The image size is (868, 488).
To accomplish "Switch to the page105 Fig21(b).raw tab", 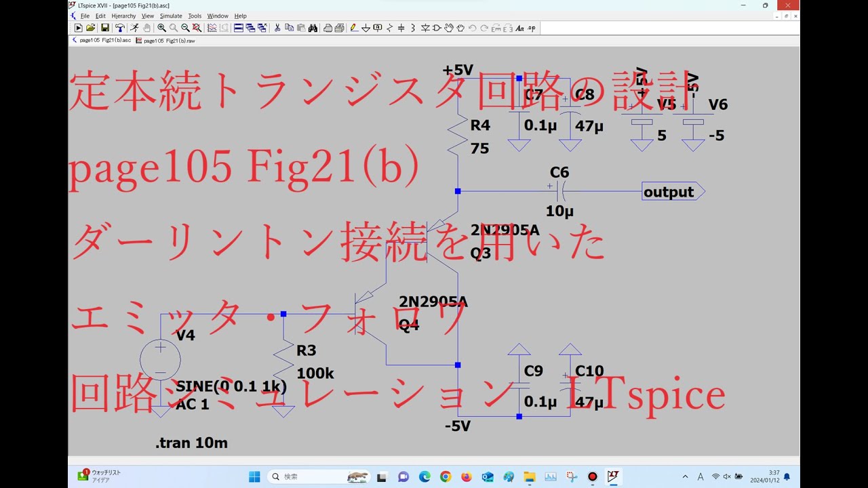I will [x=165, y=41].
